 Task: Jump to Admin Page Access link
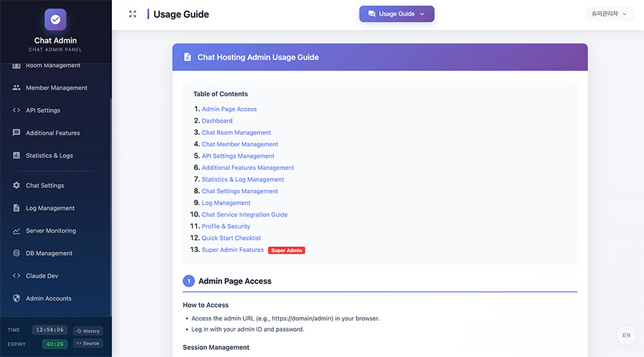[229, 109]
